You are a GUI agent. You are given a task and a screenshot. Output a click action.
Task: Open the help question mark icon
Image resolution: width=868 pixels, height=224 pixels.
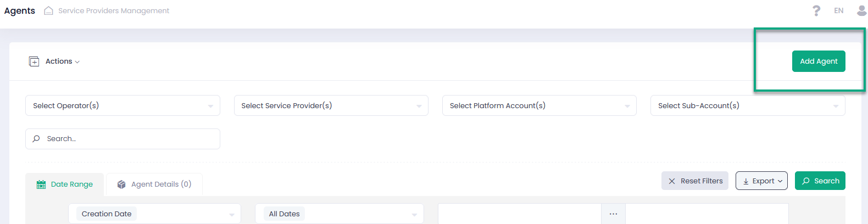tap(816, 11)
